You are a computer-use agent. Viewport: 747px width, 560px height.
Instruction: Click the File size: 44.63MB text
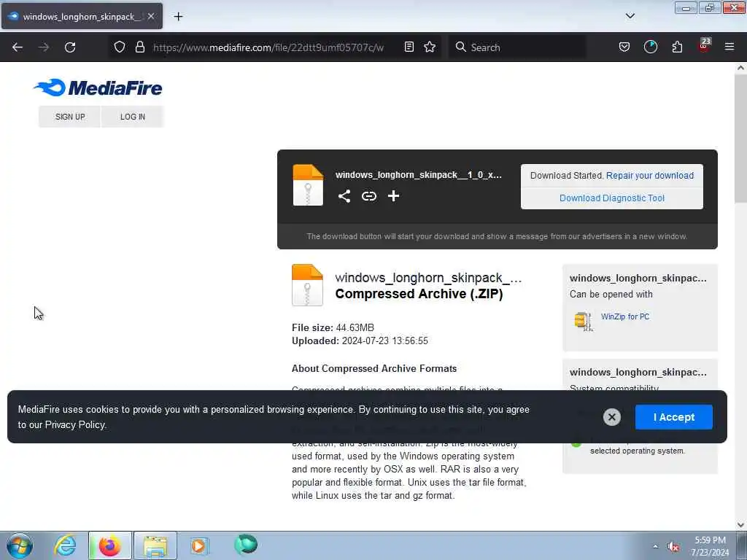[x=333, y=327]
